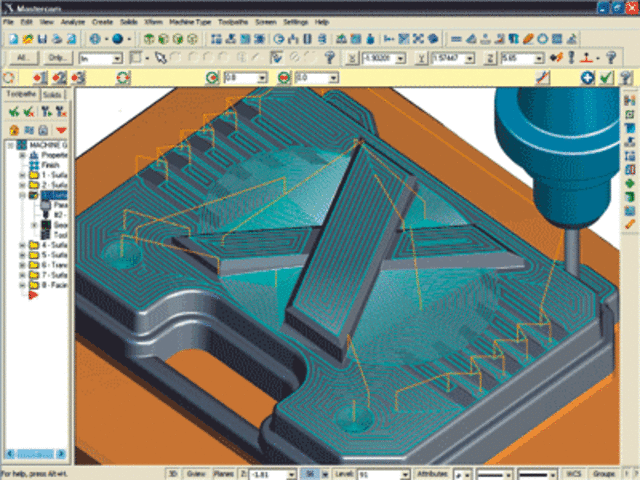Click the orange pencil icon in top toolbar
Image resolution: width=640 pixels, height=480 pixels.
pyautogui.click(x=528, y=39)
